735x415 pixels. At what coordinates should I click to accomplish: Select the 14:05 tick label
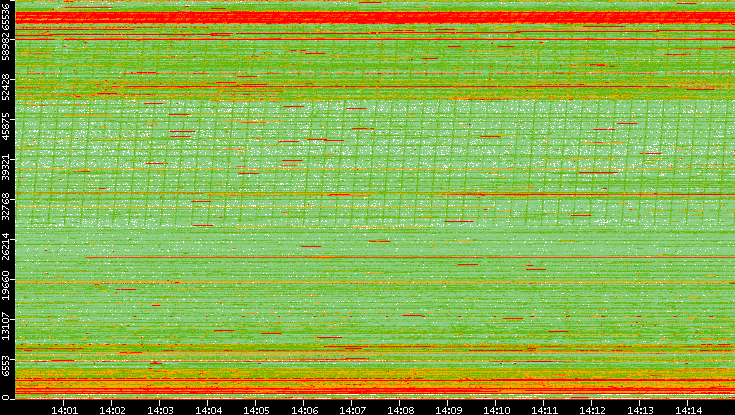256,410
